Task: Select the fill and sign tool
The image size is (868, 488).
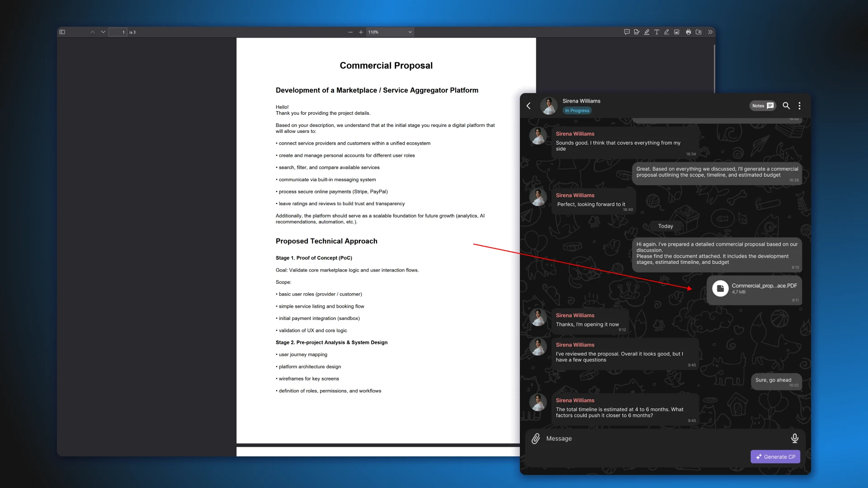Action: tap(637, 32)
